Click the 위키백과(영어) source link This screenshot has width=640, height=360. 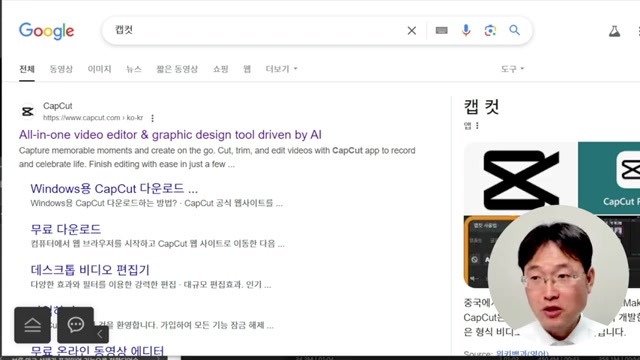tap(522, 354)
